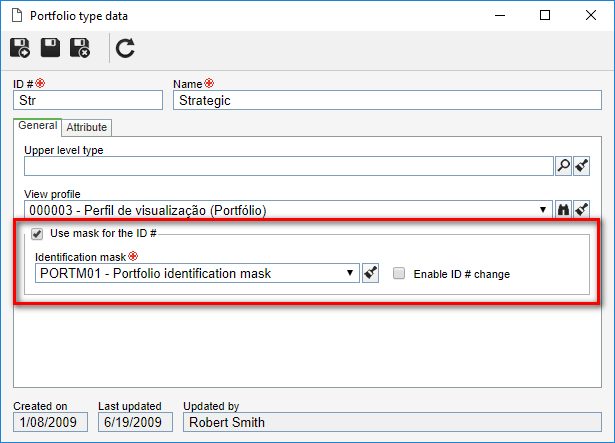Image resolution: width=615 pixels, height=443 pixels.
Task: Maximize the Portfolio type data window
Action: coord(545,15)
